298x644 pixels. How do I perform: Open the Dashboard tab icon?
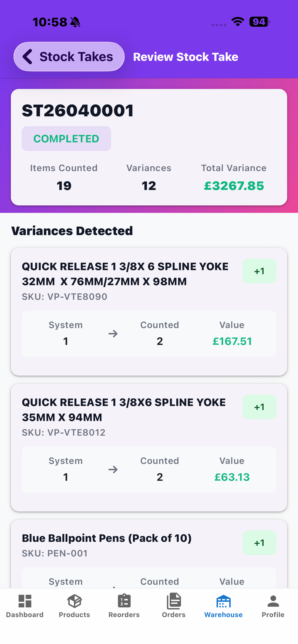[25, 601]
